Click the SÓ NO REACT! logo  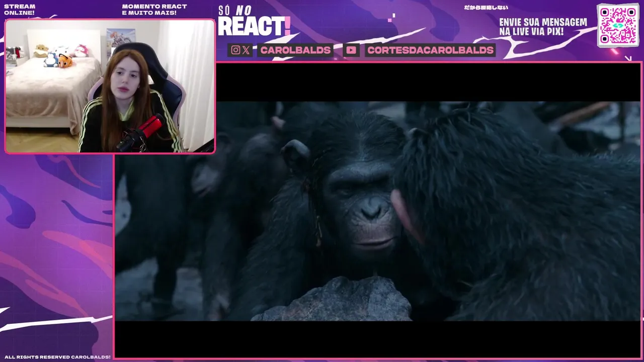[254, 21]
